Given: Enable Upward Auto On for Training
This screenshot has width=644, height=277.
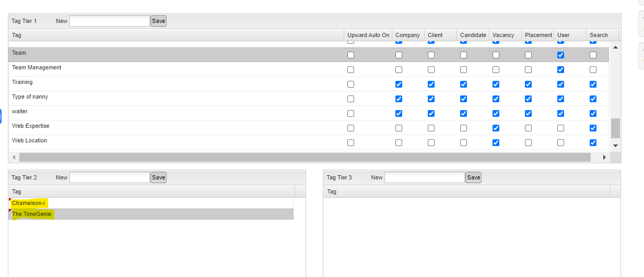Looking at the screenshot, I should 350,84.
